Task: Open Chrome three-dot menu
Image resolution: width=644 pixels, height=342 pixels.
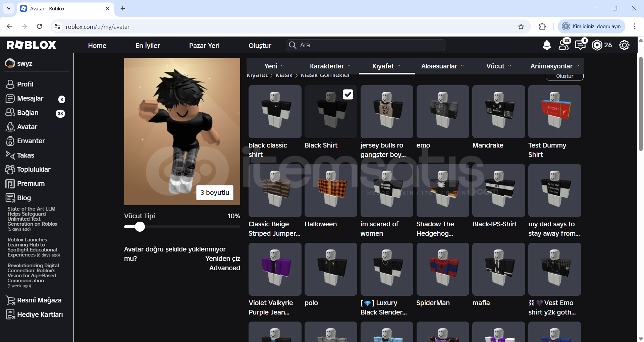Action: pos(635,26)
